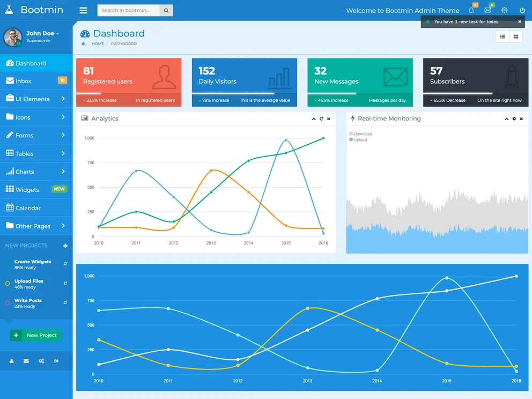The image size is (532, 399).
Task: Open Real-time Monitoring settings gear
Action: 514,119
